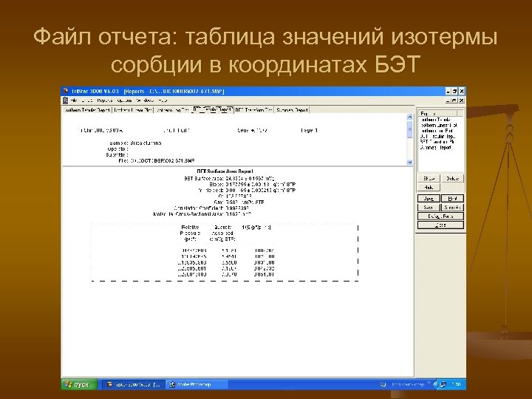532x399 pixels.
Task: Click the Delete button in the report panel
Action: click(452, 179)
